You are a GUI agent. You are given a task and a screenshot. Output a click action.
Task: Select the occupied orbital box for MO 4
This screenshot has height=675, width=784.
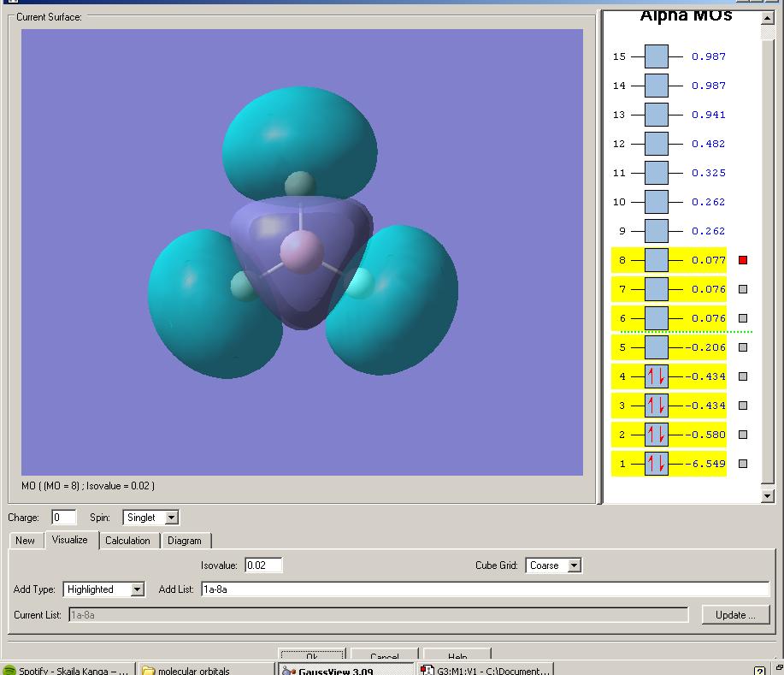point(656,376)
